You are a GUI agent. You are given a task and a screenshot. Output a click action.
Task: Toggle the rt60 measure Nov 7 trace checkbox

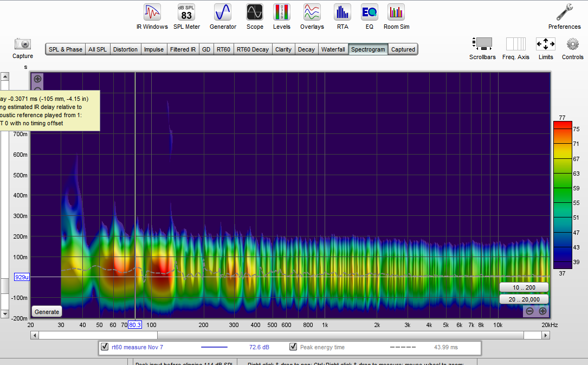point(105,347)
